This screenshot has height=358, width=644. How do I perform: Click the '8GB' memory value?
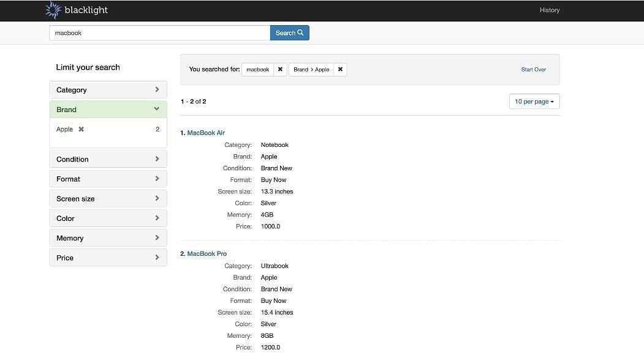point(267,336)
